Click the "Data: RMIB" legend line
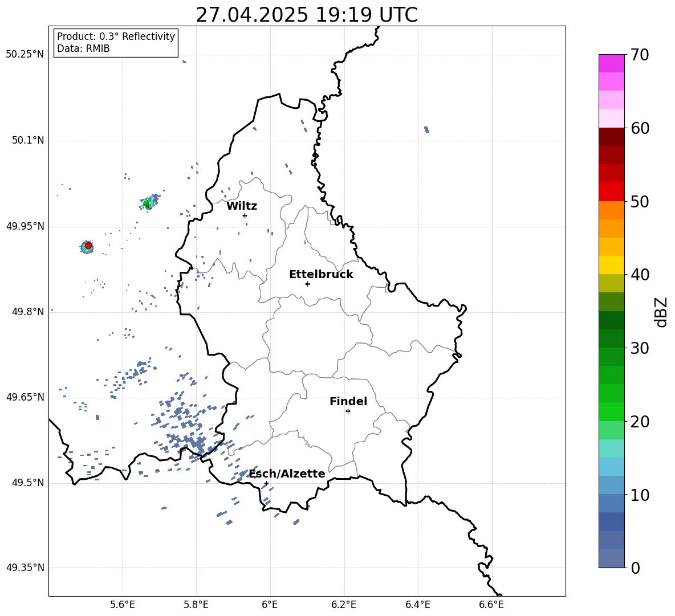This screenshot has width=675, height=616. tap(83, 48)
